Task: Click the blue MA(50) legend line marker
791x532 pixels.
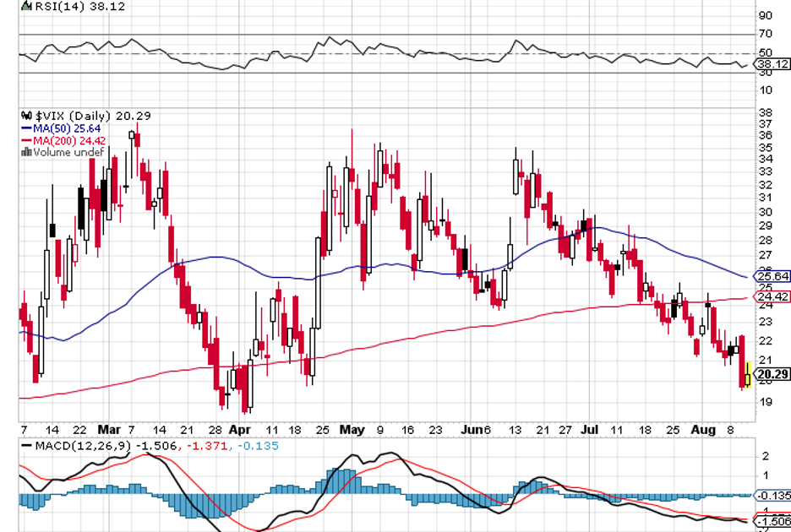Action: [x=25, y=128]
